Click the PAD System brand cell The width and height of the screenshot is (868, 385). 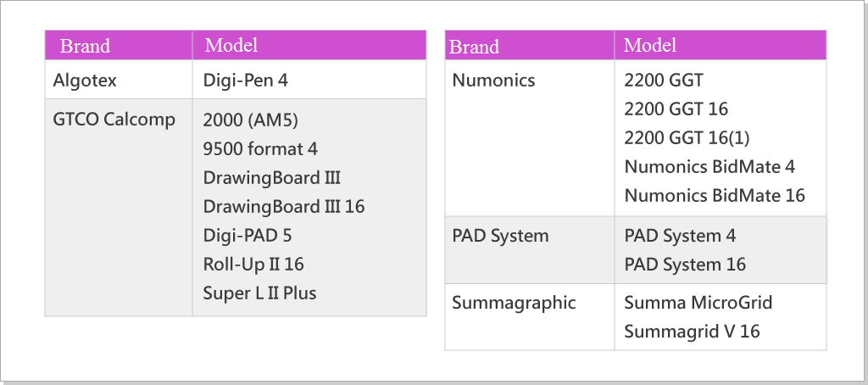[x=500, y=235]
